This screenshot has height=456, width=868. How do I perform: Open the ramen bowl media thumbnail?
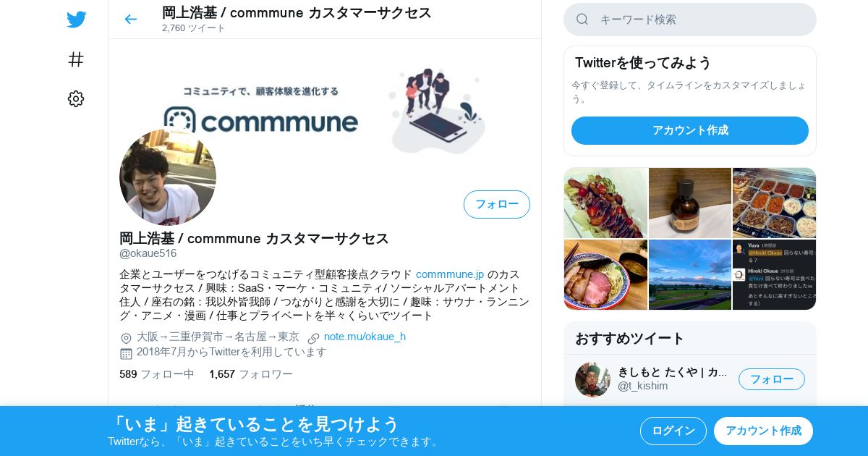605,275
